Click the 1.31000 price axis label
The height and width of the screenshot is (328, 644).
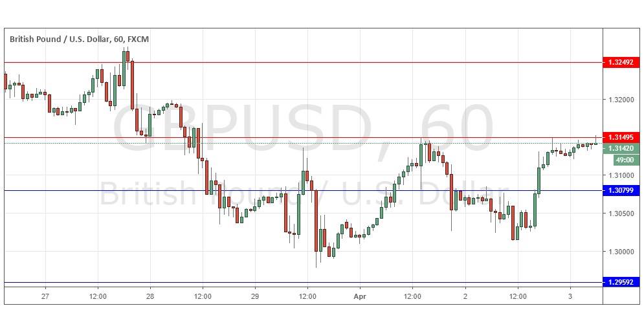(x=620, y=175)
